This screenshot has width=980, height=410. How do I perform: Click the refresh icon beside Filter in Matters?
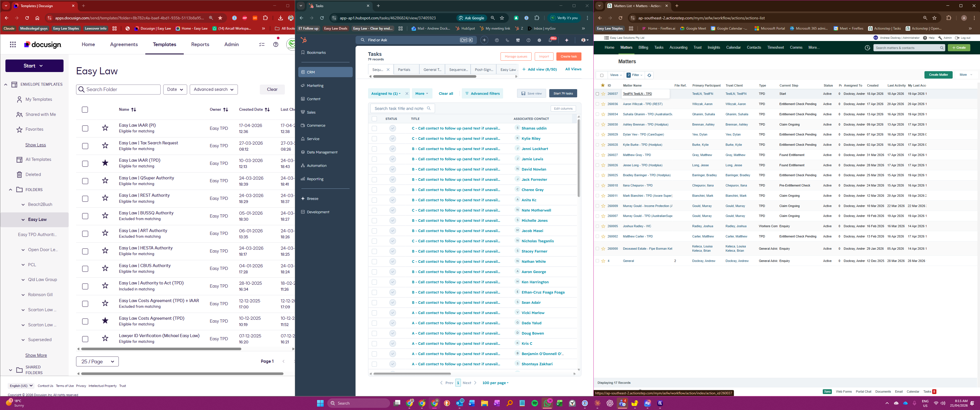tap(650, 75)
